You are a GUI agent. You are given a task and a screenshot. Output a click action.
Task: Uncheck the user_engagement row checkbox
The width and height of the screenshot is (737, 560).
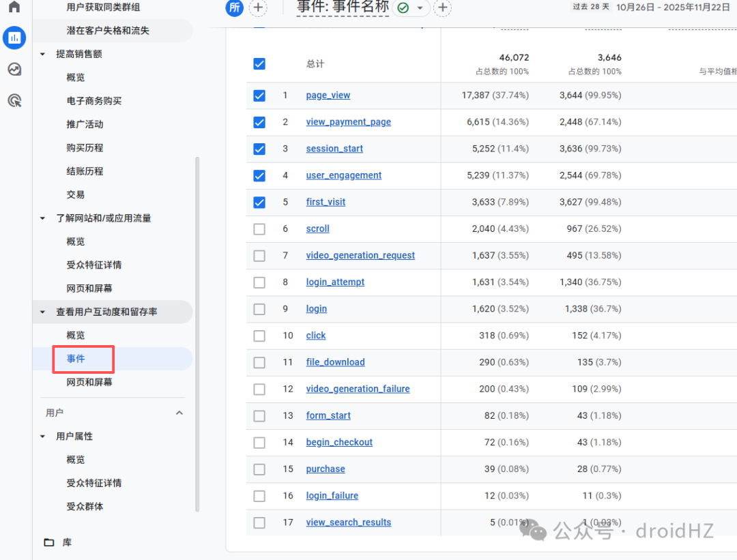pyautogui.click(x=259, y=176)
